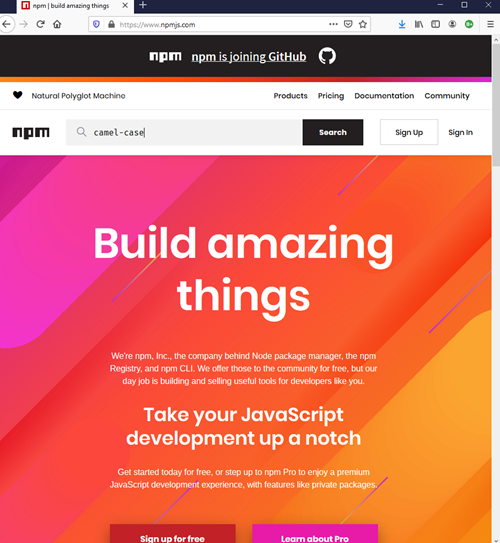500x543 pixels.
Task: Click the Sign In link
Action: click(x=460, y=132)
